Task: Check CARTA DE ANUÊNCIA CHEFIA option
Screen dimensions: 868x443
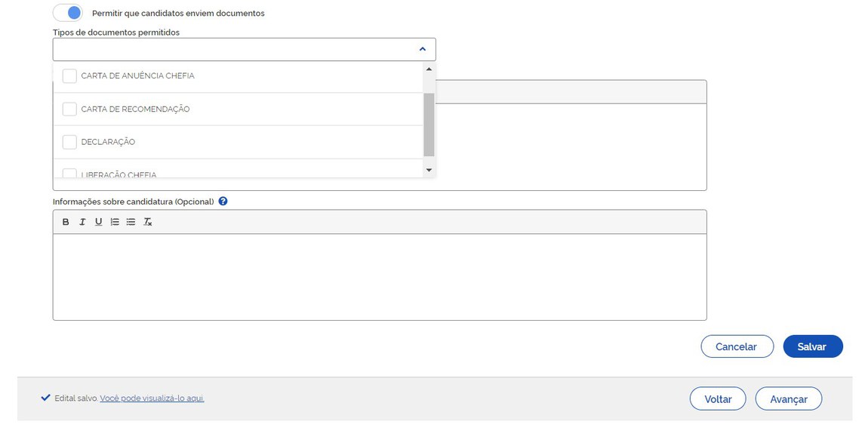Action: point(69,76)
